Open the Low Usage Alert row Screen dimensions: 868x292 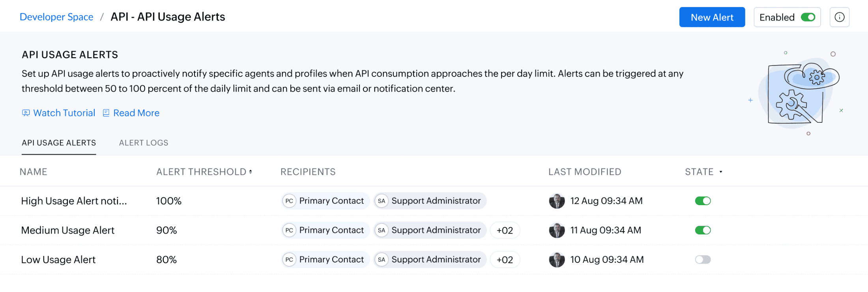58,260
